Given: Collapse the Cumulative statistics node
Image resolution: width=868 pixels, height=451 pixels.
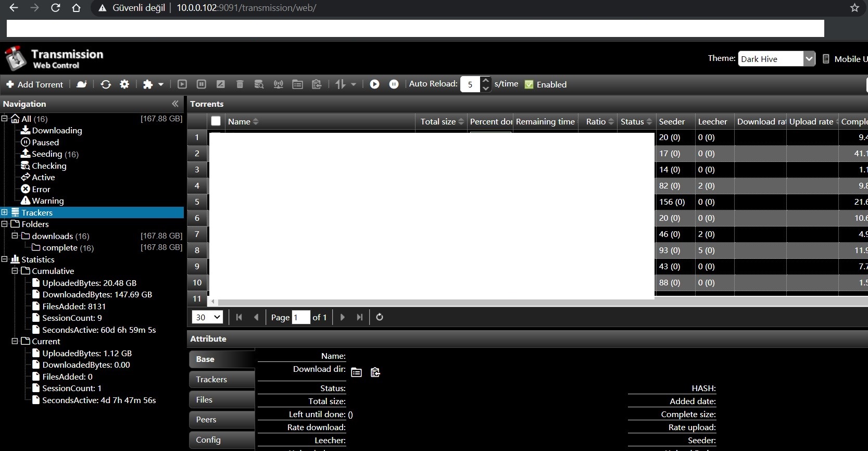Looking at the screenshot, I should 15,271.
